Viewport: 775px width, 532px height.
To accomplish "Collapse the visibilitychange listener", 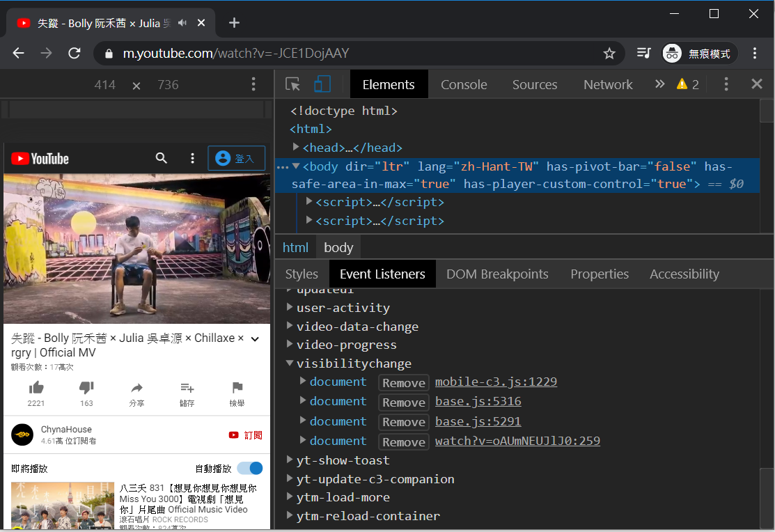I will (x=290, y=363).
